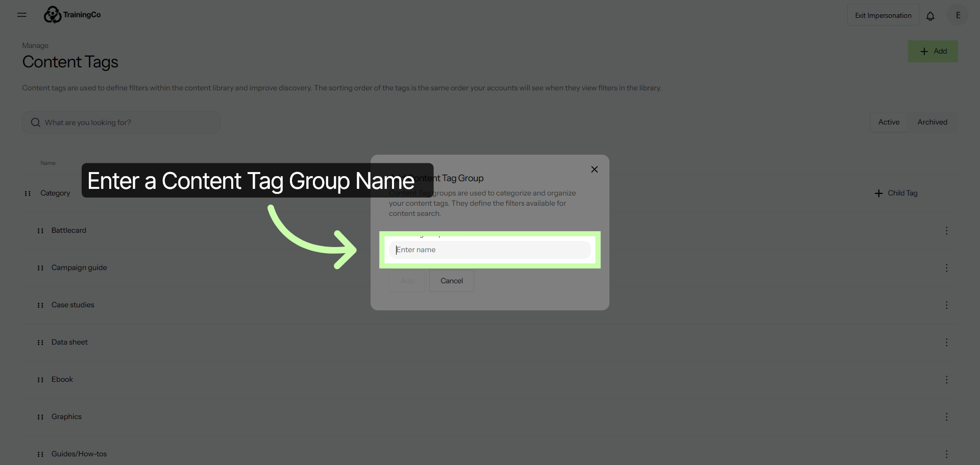Click the TrainingCo logo
This screenshot has height=465, width=980.
click(72, 15)
